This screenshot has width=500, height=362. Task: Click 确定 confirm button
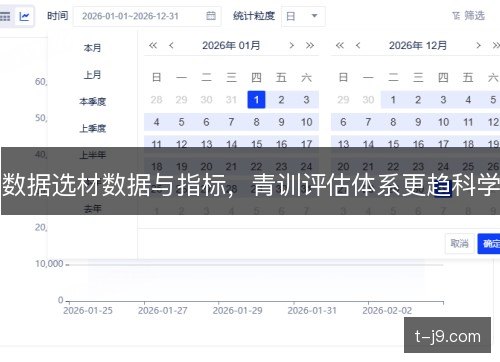489,244
